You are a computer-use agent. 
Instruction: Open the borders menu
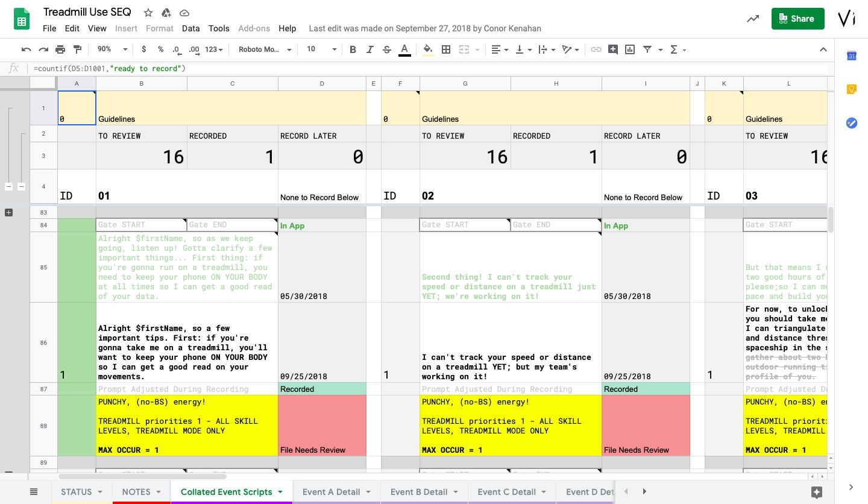pyautogui.click(x=446, y=49)
